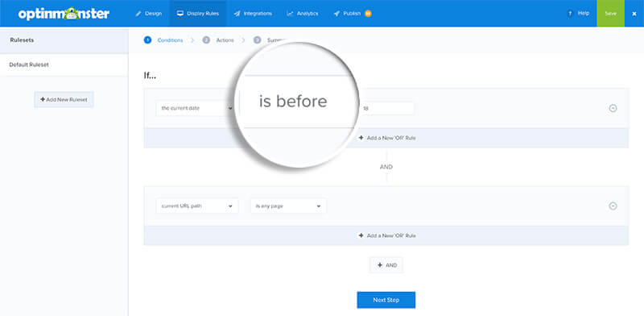The height and width of the screenshot is (316, 644).
Task: Click the Rulesets heading
Action: (22, 40)
